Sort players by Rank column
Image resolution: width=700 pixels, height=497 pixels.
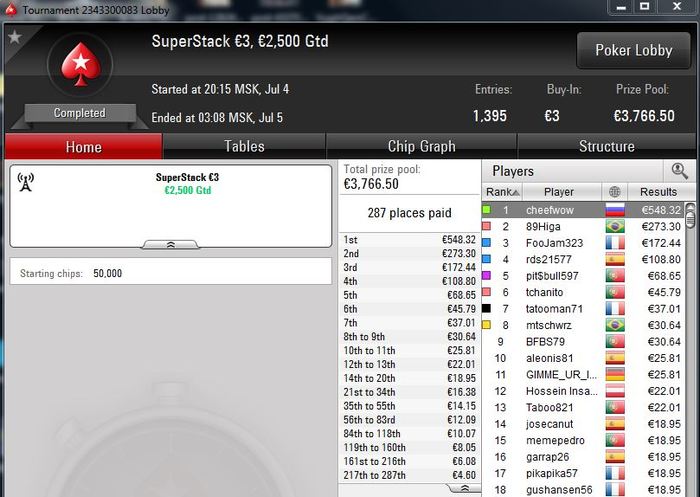coord(502,192)
